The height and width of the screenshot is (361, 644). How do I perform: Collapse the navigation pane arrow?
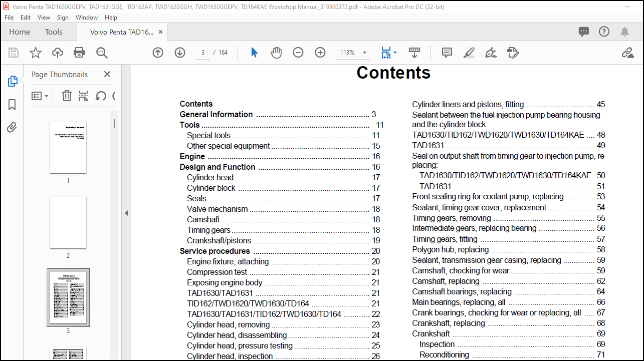[x=126, y=213]
